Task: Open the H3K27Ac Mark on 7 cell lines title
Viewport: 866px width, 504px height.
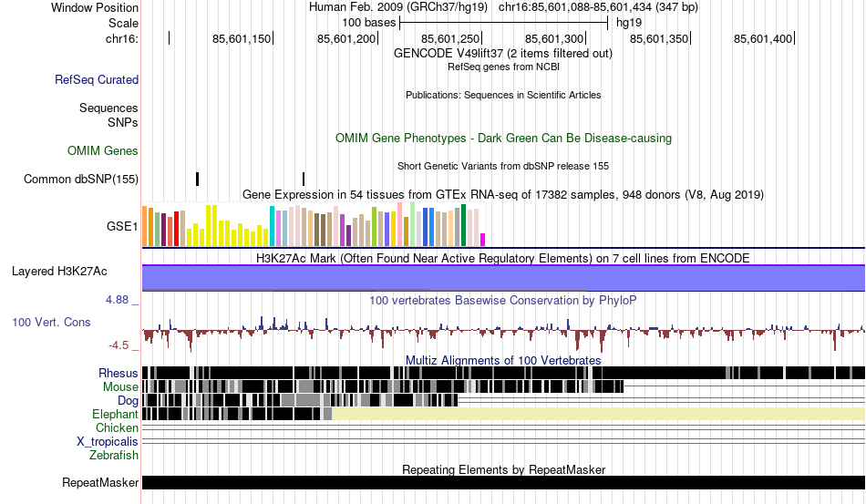Action: click(503, 258)
